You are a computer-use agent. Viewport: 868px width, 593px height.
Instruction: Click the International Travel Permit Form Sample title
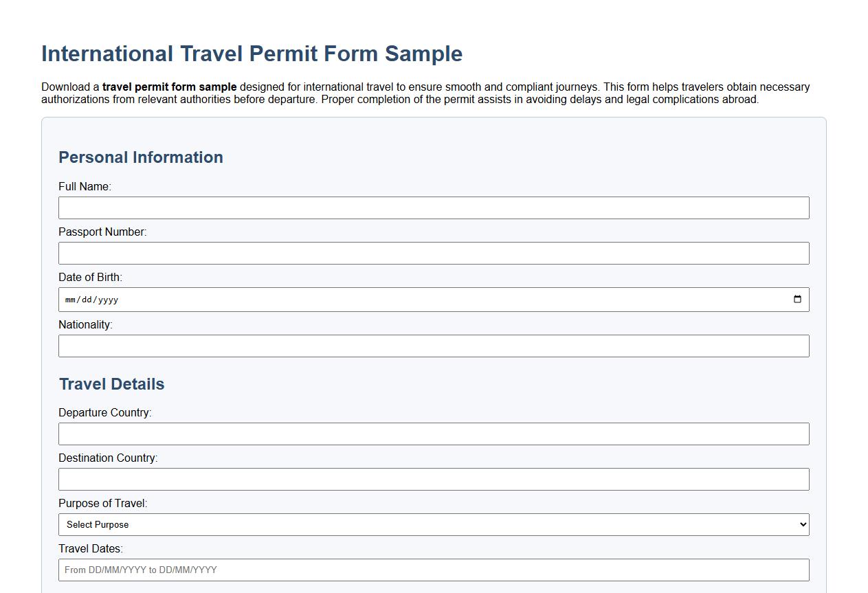pyautogui.click(x=252, y=54)
